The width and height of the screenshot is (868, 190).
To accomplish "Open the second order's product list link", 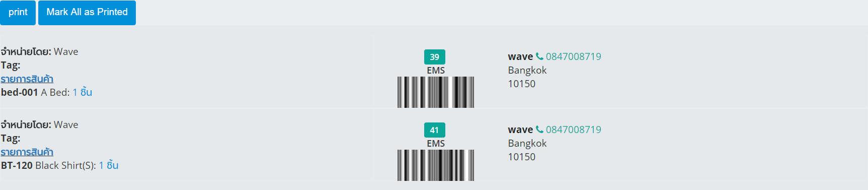I will 27,152.
